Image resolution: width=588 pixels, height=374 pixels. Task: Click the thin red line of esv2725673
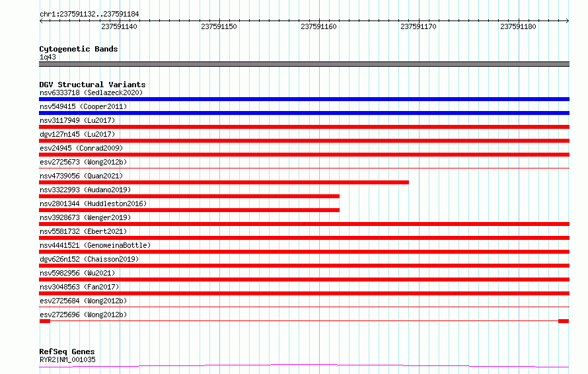pos(304,168)
